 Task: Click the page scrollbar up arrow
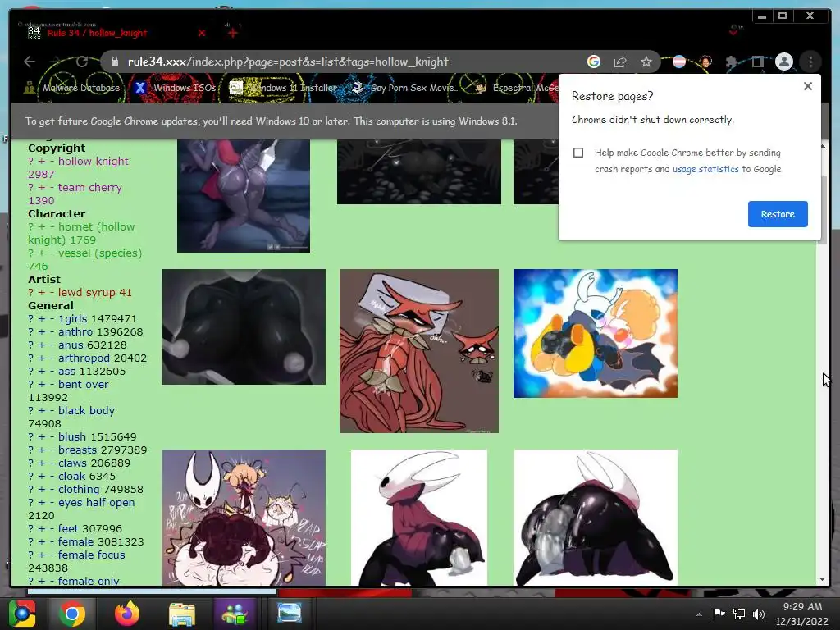coord(823,146)
